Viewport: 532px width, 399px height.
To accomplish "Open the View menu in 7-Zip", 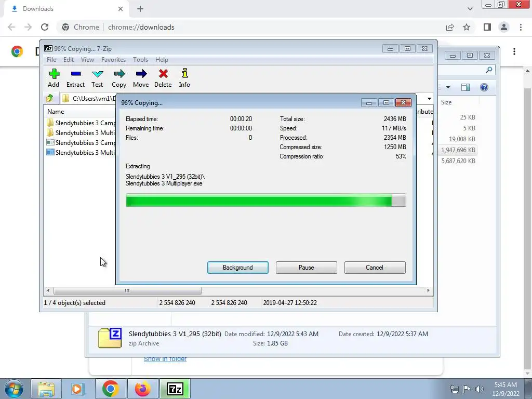I will click(x=87, y=60).
